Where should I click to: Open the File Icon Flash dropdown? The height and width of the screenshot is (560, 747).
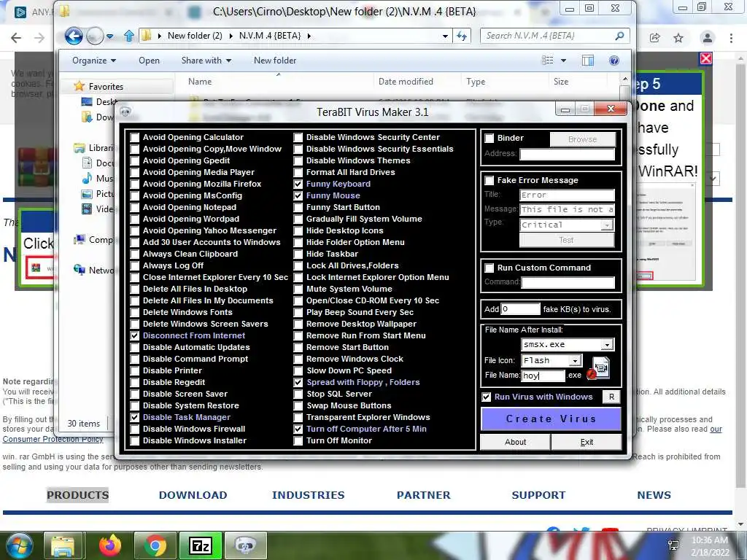pos(576,361)
